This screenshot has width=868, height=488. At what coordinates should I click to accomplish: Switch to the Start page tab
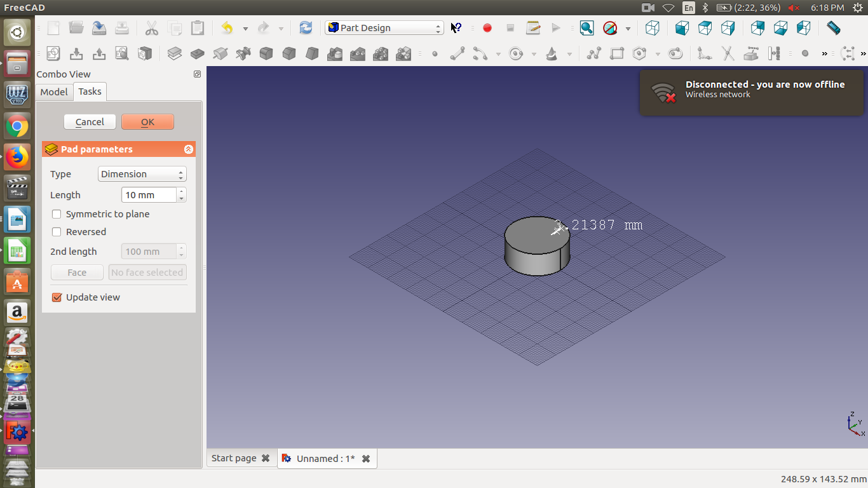coord(234,458)
